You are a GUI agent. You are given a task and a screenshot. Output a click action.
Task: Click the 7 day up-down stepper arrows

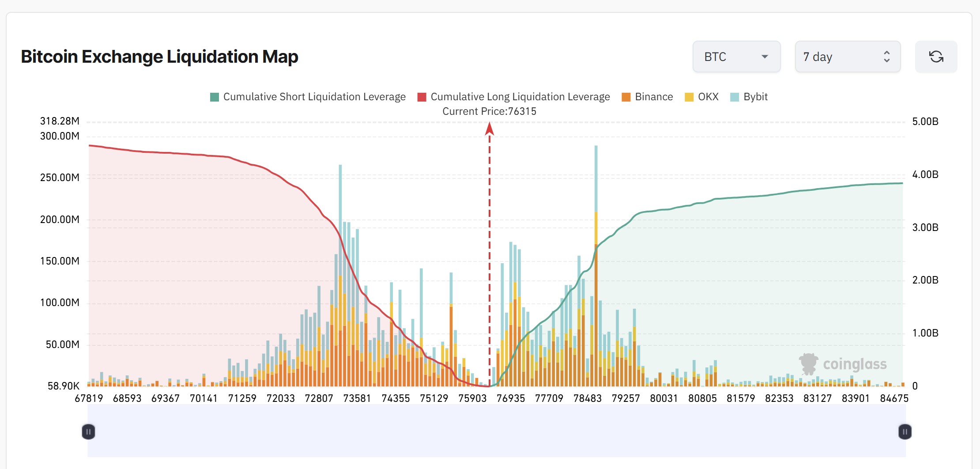(886, 57)
